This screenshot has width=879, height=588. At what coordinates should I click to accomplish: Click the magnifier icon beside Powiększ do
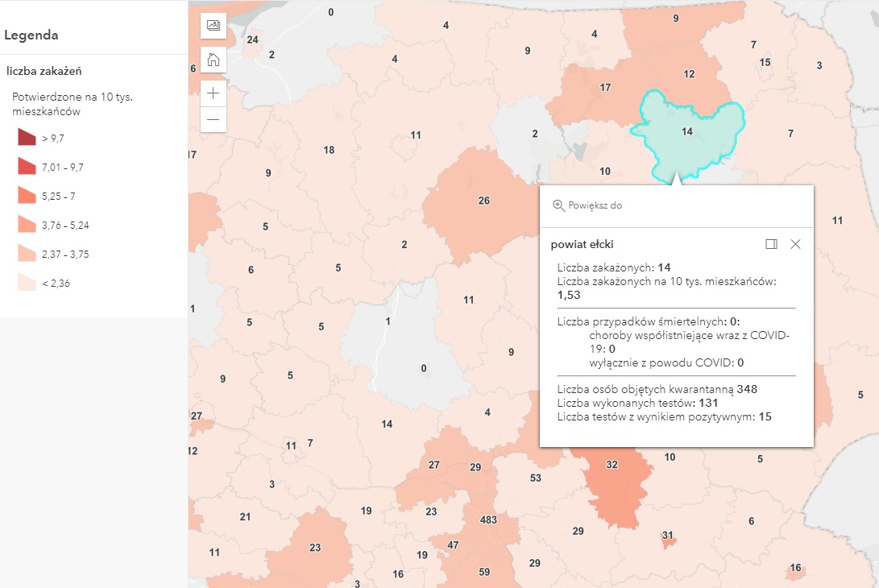click(558, 205)
